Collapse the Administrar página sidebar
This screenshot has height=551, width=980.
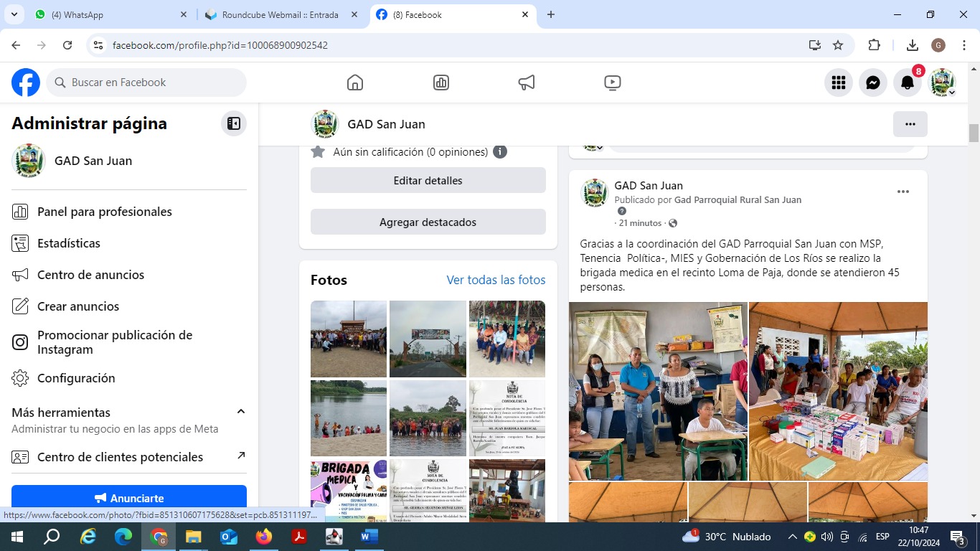point(233,123)
